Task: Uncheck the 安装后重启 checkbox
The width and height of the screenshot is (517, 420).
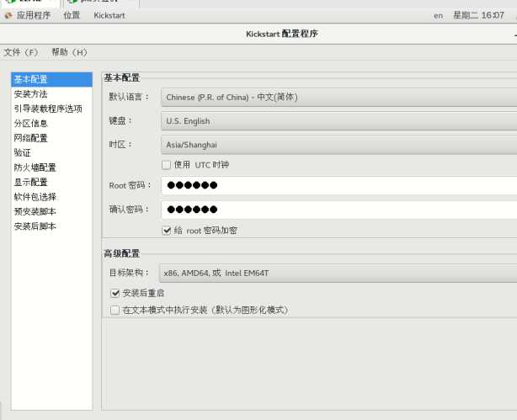Action: tap(115, 293)
